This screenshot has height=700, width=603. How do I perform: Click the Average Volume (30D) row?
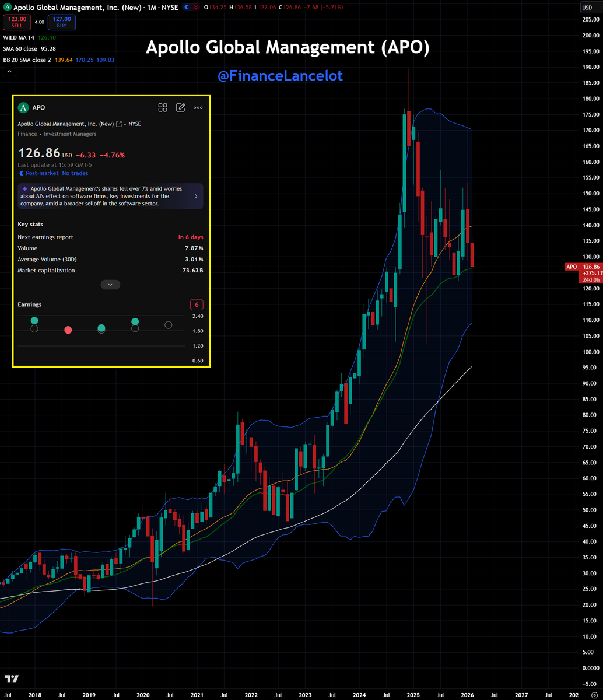tap(111, 259)
